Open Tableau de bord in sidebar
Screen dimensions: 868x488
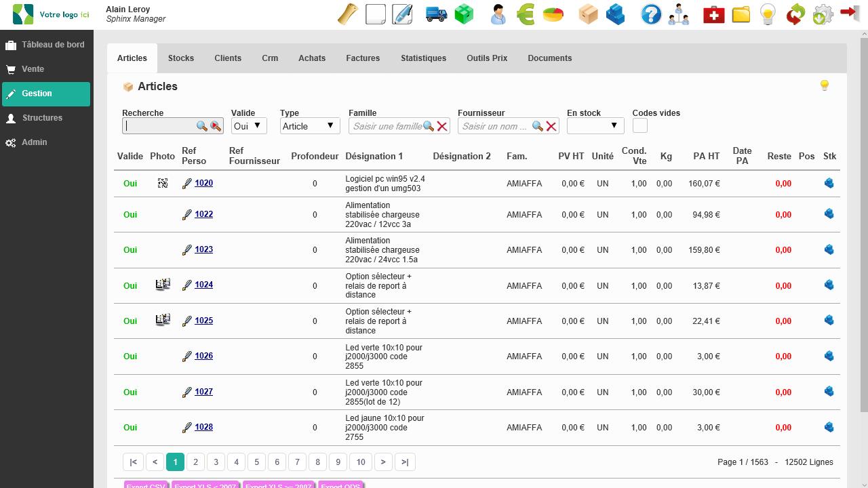pos(46,45)
